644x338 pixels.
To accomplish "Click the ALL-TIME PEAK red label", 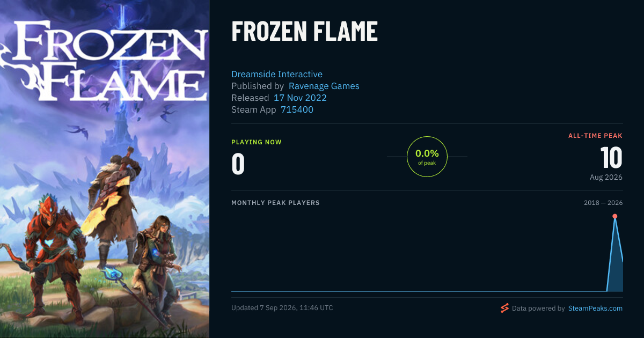I will click(x=595, y=136).
